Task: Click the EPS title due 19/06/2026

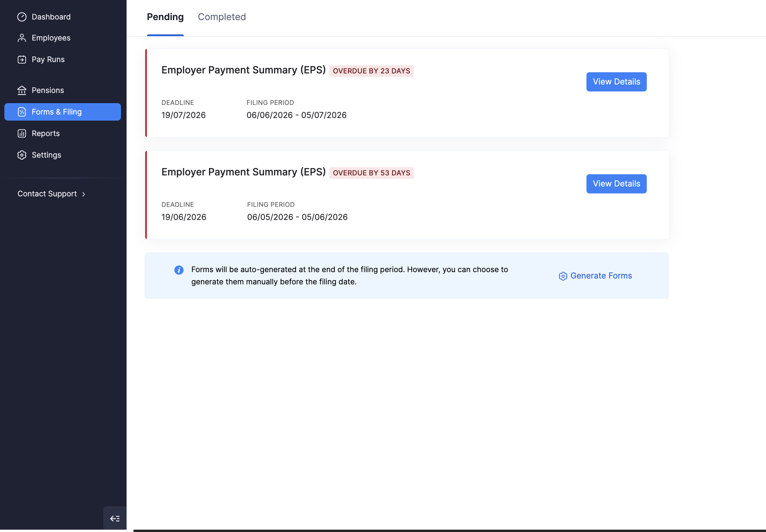Action: coord(243,172)
